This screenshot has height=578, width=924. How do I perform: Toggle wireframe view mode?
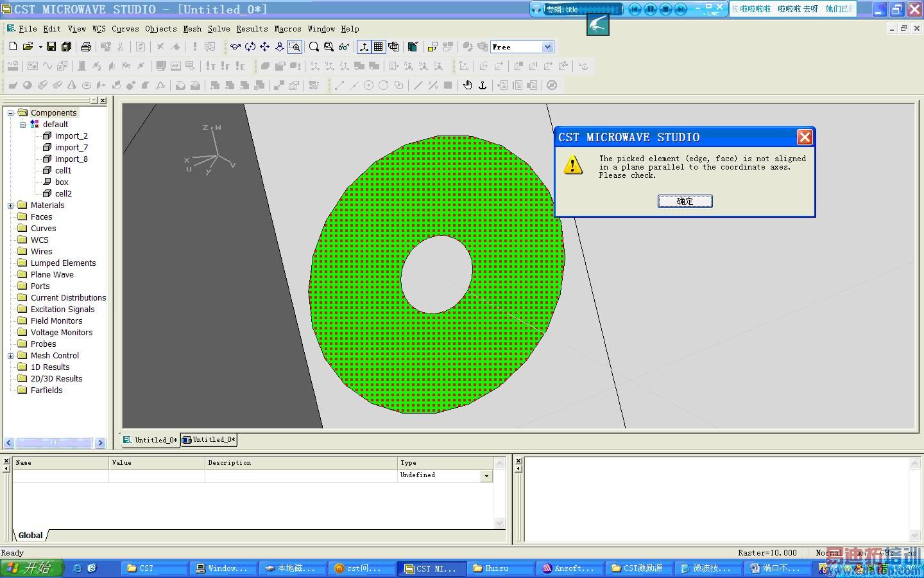click(x=393, y=46)
